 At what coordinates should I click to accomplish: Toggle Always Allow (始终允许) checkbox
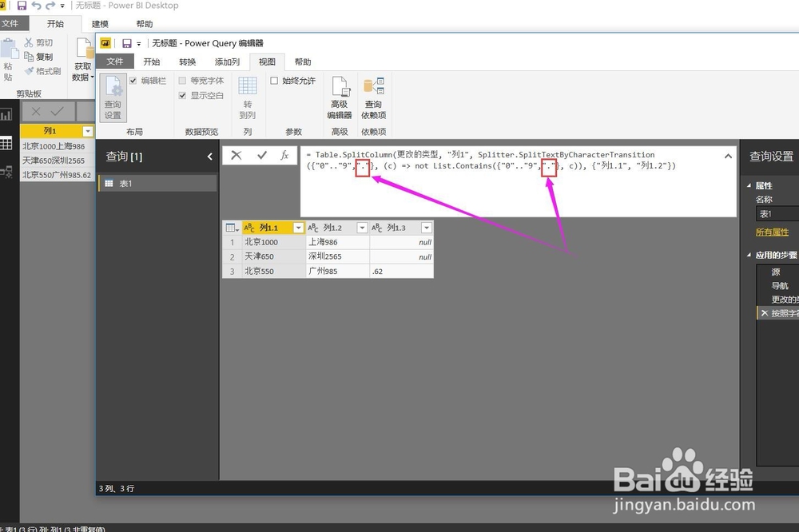coord(274,81)
